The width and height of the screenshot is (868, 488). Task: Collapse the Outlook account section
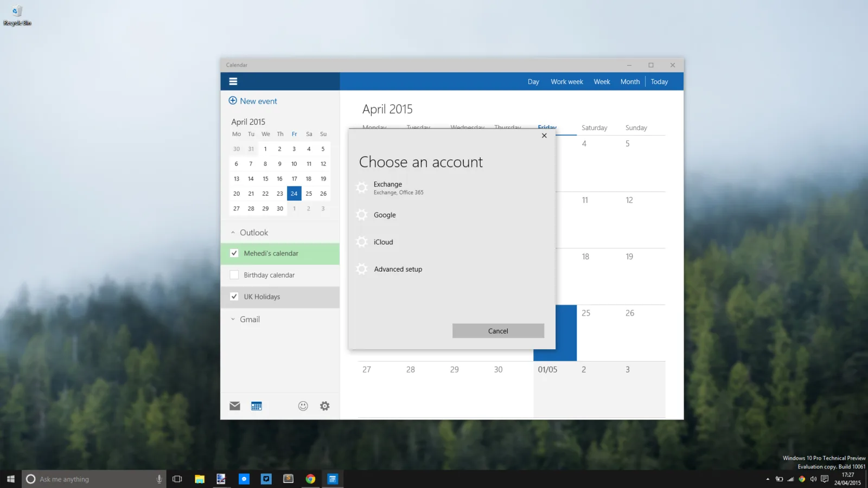point(233,233)
